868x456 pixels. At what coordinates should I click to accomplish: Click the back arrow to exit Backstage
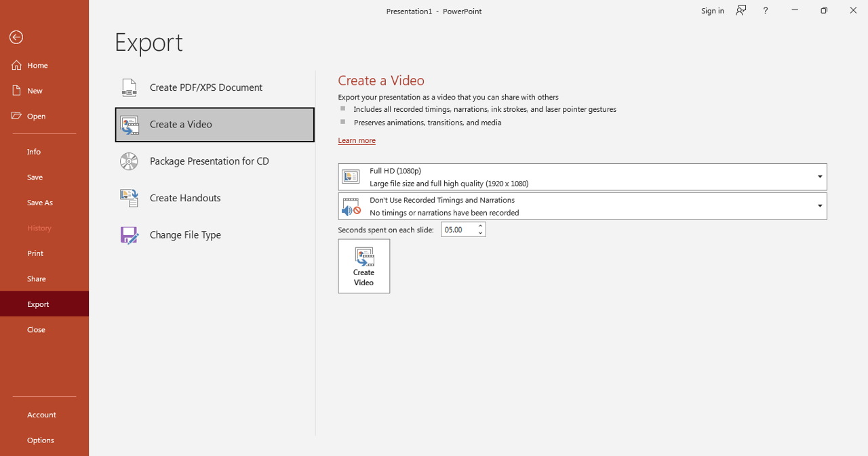click(16, 37)
